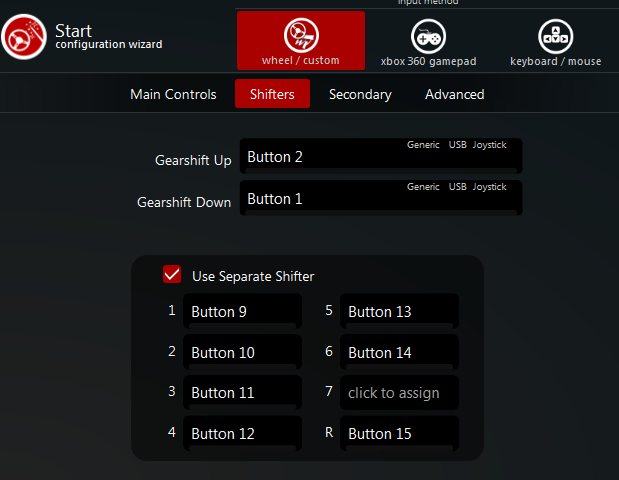The height and width of the screenshot is (480, 619).
Task: Click the Use Separate Shifter label
Action: click(x=253, y=276)
